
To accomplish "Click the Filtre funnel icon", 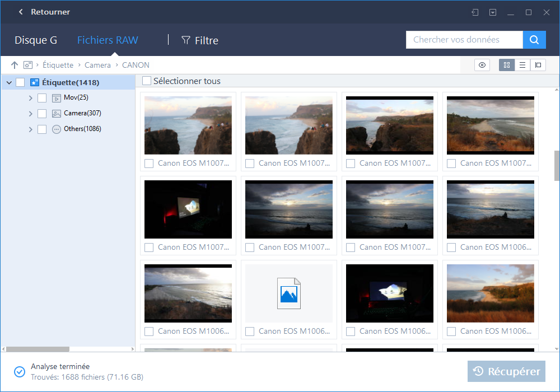I will point(186,40).
